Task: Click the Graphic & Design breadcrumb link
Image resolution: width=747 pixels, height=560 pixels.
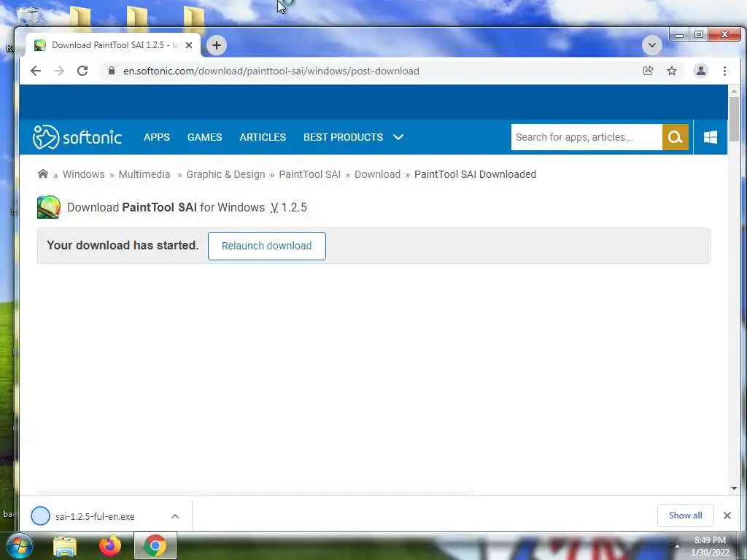Action: 225,174
